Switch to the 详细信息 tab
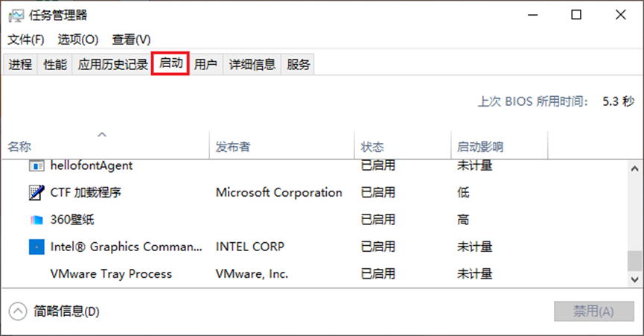This screenshot has height=336, width=644. coord(252,65)
